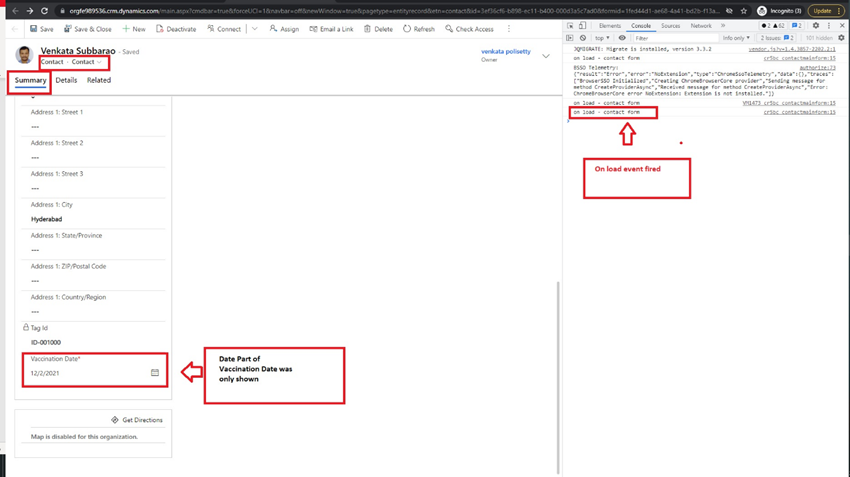850x477 pixels.
Task: Click Venkata Subbarao profile photo
Action: coord(24,55)
